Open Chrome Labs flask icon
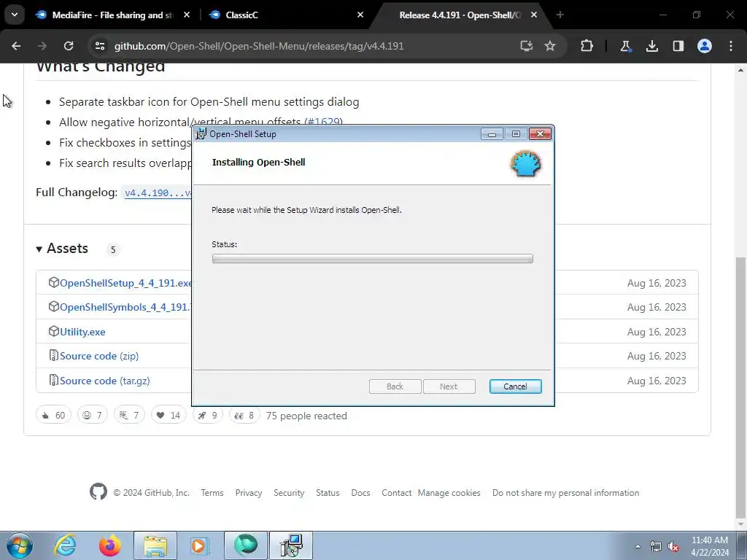Image resolution: width=747 pixels, height=560 pixels. [625, 46]
